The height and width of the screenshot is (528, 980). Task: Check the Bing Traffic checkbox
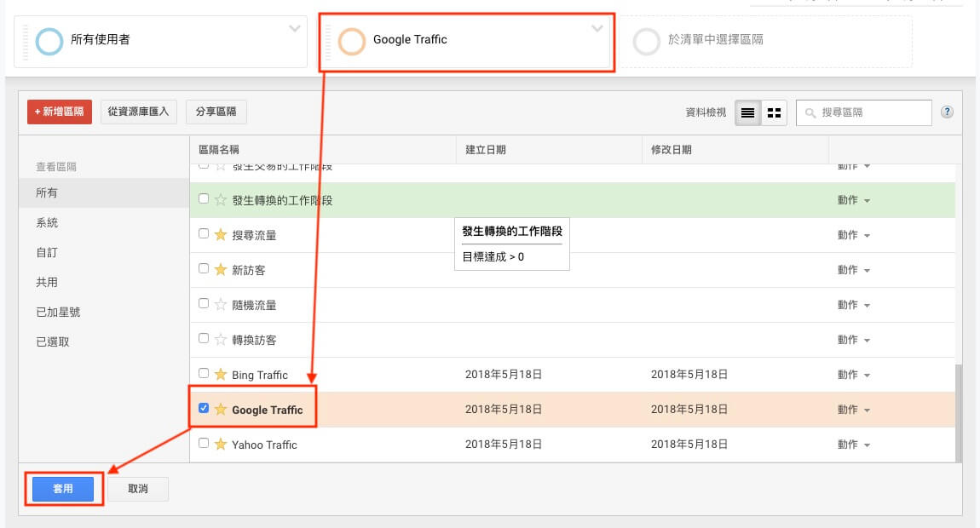click(x=203, y=374)
